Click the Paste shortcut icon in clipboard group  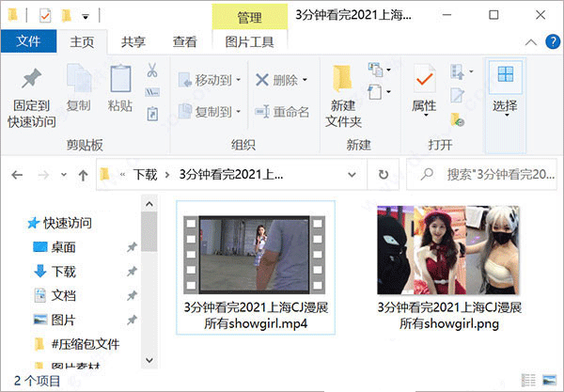[152, 114]
